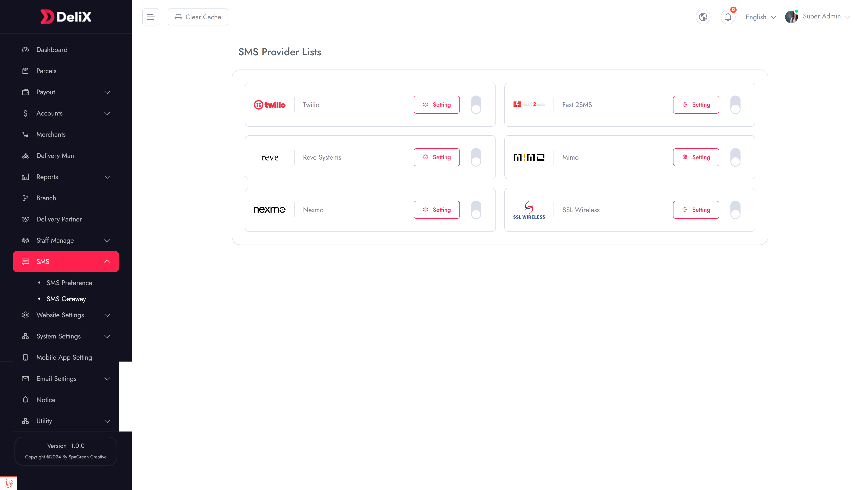Open Twilio Setting button
Screen dimensions: 868x490
[436, 105]
